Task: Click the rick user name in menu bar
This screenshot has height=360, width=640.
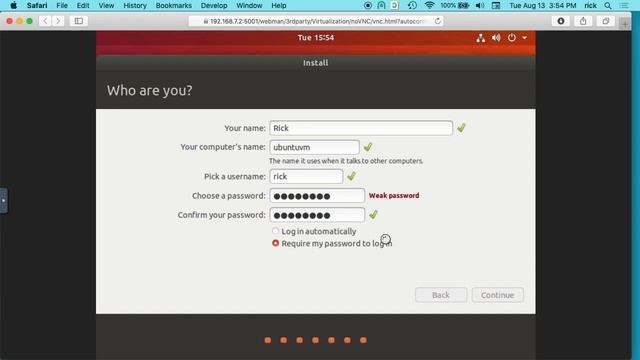Action: pyautogui.click(x=590, y=5)
